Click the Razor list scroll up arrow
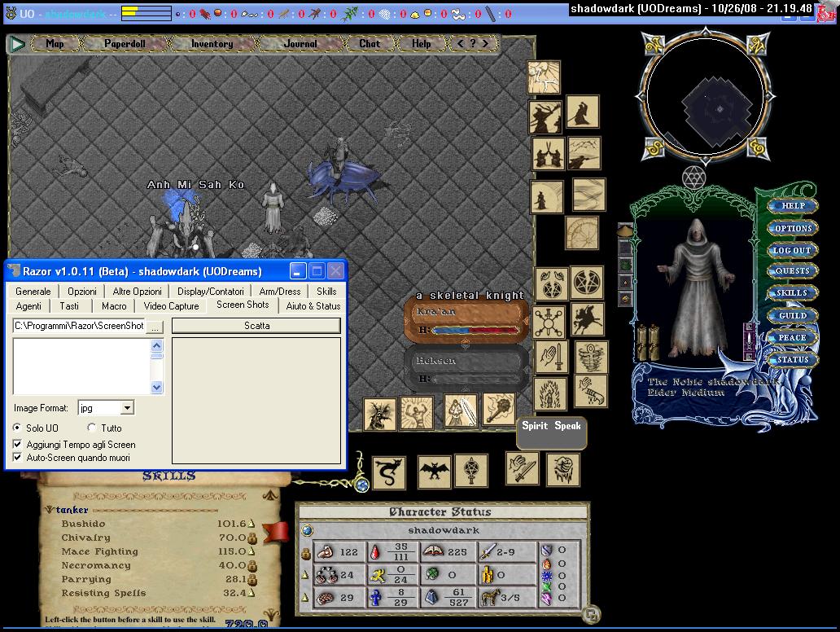The width and height of the screenshot is (840, 632). [156, 345]
